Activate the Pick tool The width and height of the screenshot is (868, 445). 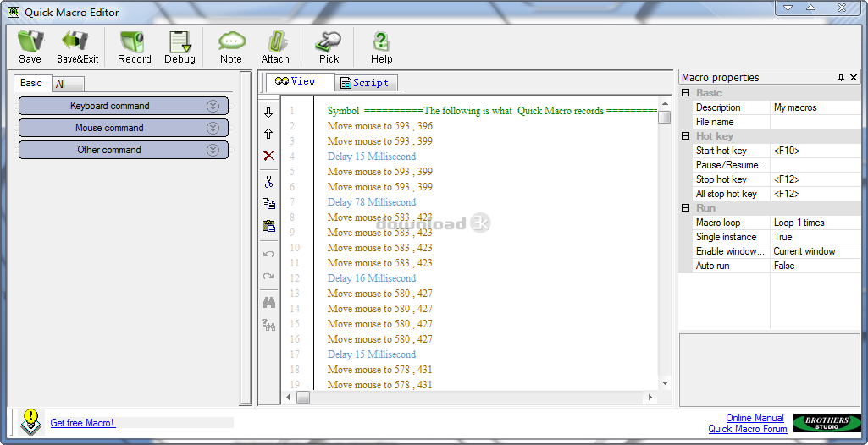click(329, 47)
